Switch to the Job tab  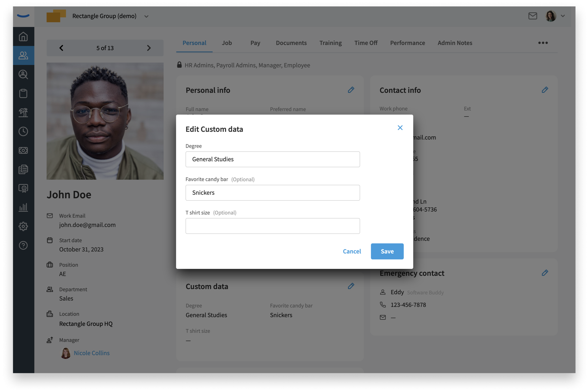pos(227,43)
